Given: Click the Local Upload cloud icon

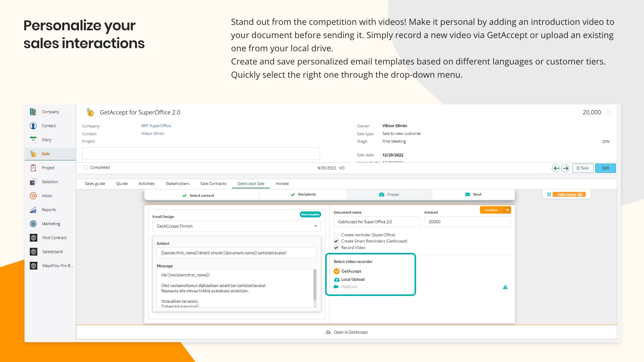Looking at the screenshot, I should pyautogui.click(x=337, y=280).
